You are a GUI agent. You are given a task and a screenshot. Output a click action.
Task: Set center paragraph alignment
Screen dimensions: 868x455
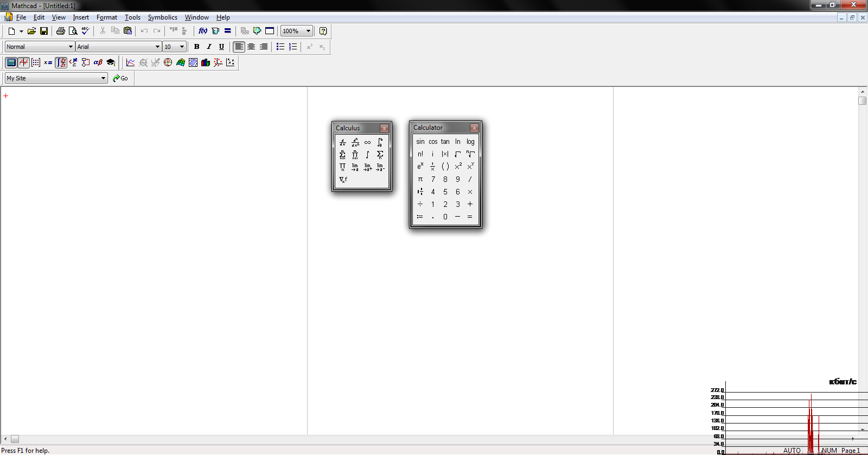click(x=251, y=47)
